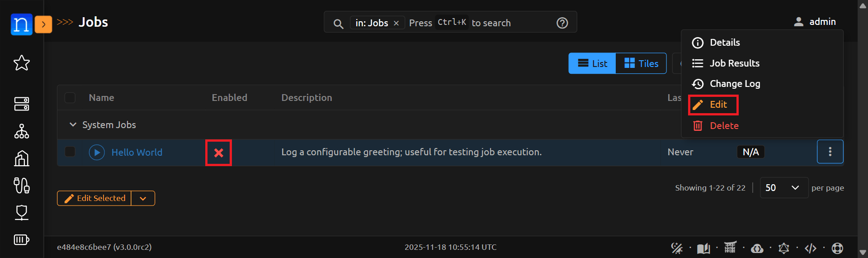Open the Edit Selected dropdown arrow
The width and height of the screenshot is (868, 258).
[143, 198]
